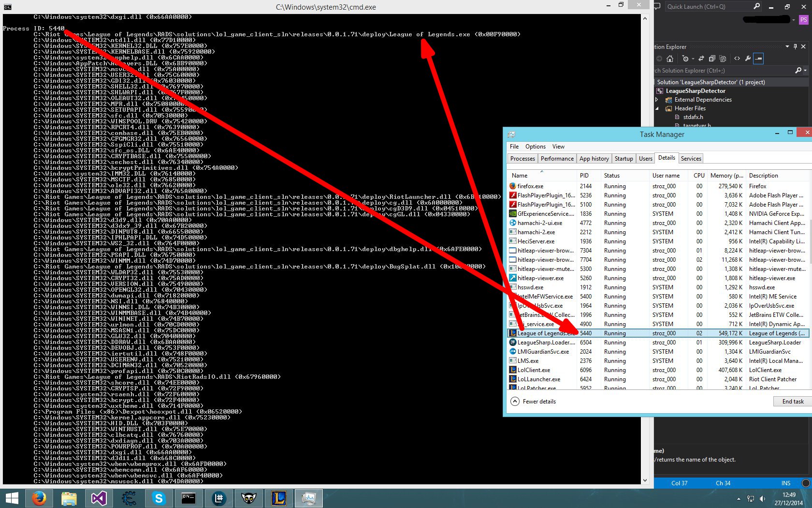Click the Pending Changes Filter clock icon
812x508 pixels.
[685, 59]
